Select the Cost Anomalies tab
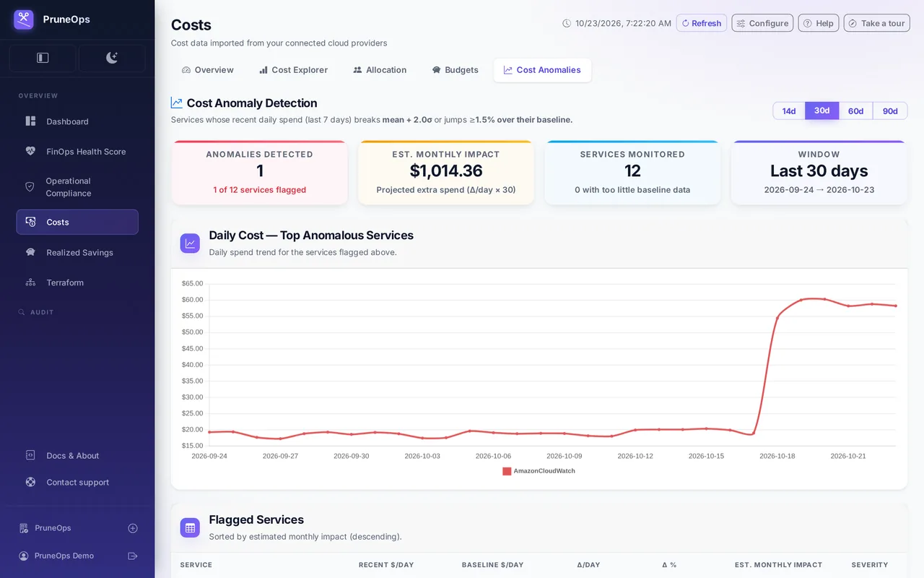This screenshot has width=924, height=578. click(542, 70)
